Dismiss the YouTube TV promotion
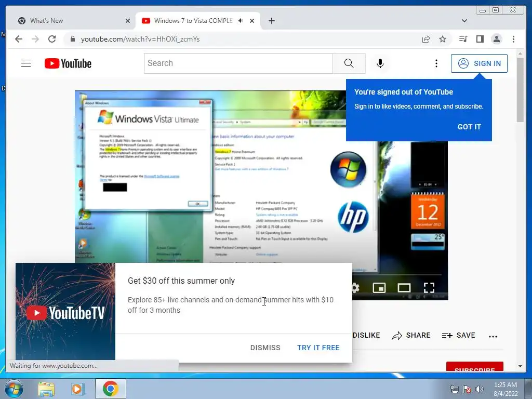This screenshot has height=399, width=532. tap(265, 348)
